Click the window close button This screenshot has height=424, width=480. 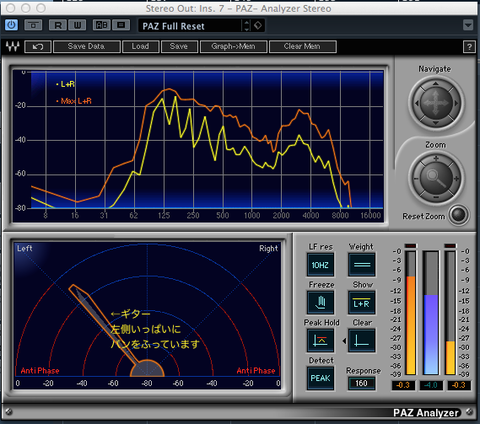click(x=11, y=8)
